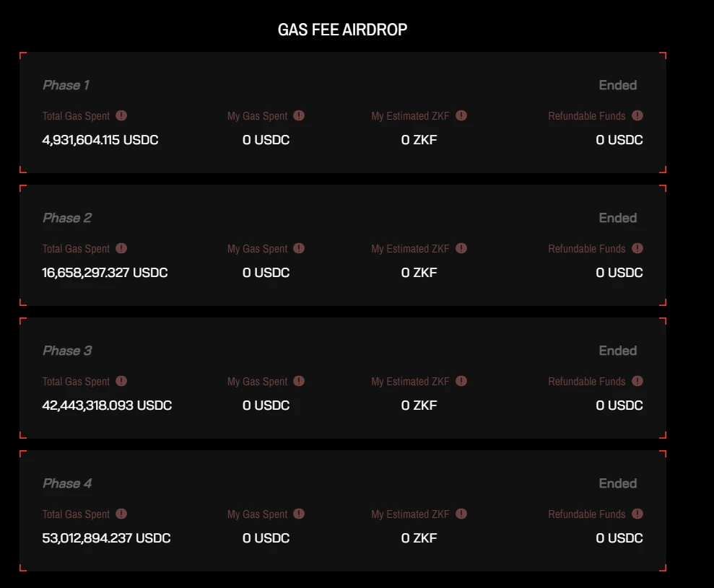
Task: Click Phase 4 total 53,012,894.237 USDC value
Action: point(106,538)
